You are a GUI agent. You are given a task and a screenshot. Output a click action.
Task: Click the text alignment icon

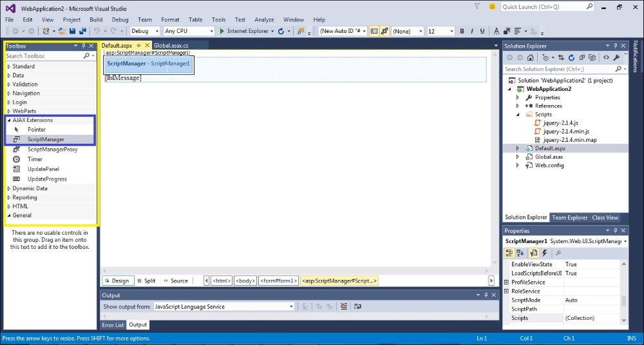518,31
